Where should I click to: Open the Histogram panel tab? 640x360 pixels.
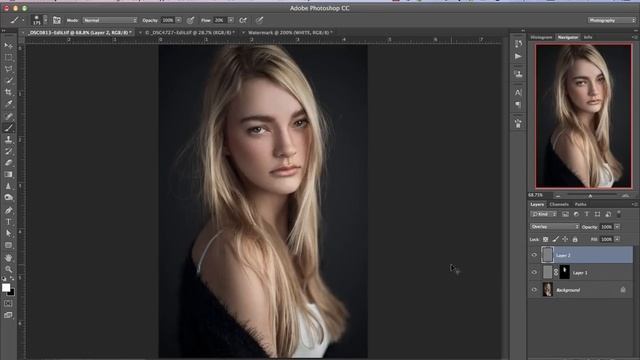[541, 37]
